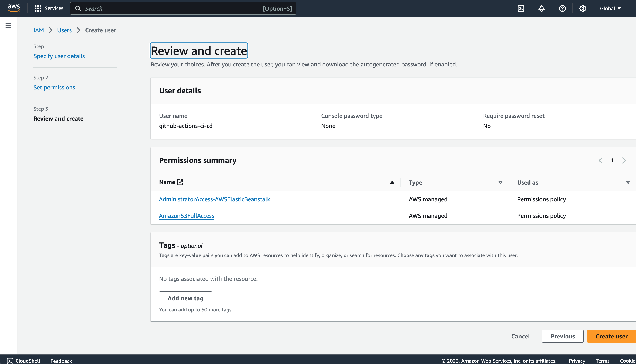Click the Console password type value None
Screen dimensions: 636x364
click(x=328, y=126)
